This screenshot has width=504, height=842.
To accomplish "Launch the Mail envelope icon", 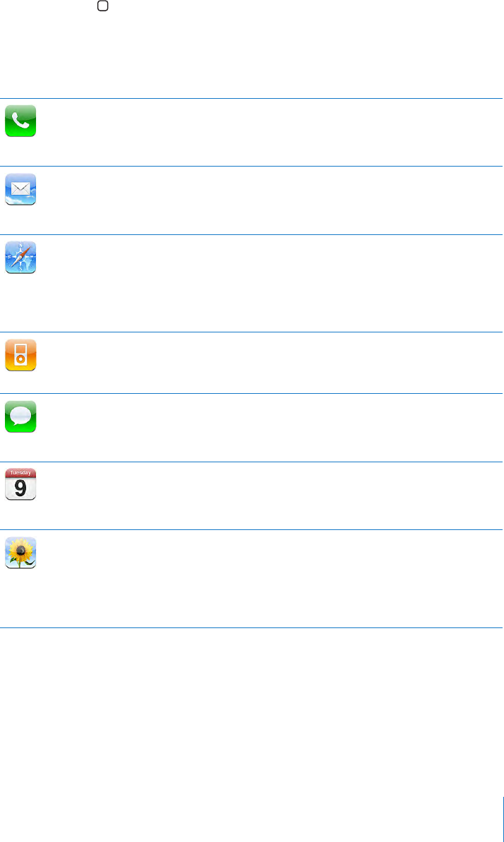I will pos(20,189).
